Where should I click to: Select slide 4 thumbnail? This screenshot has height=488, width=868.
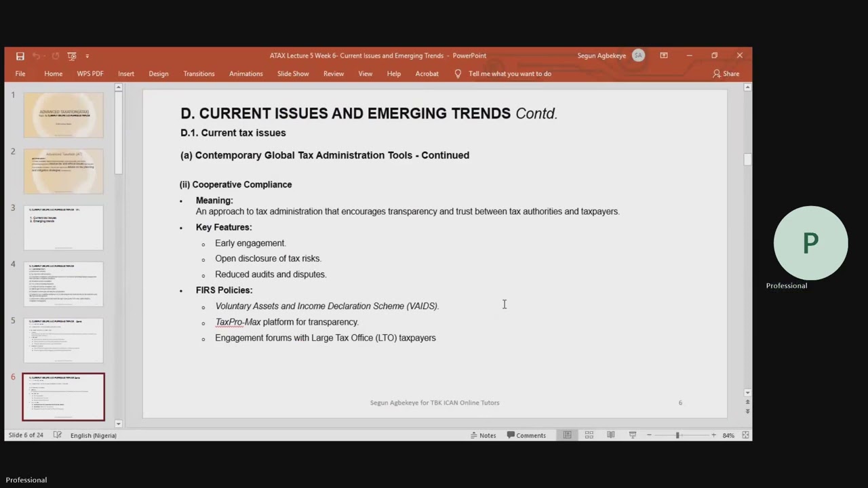tap(64, 284)
